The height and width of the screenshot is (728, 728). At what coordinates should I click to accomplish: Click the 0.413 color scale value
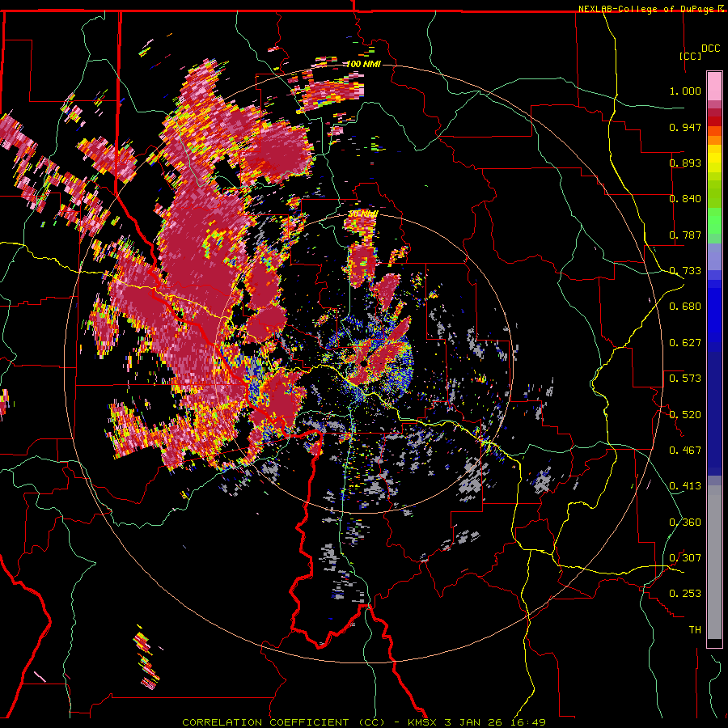click(x=685, y=486)
